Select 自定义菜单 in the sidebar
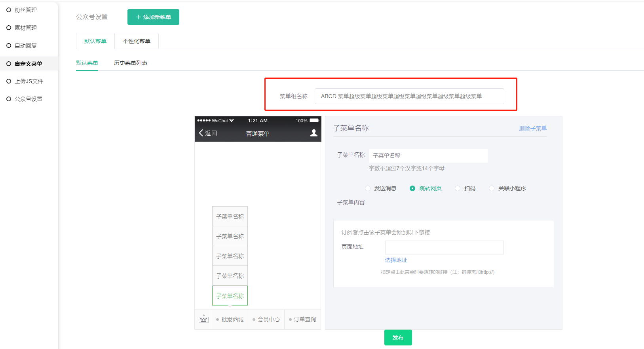 point(28,64)
